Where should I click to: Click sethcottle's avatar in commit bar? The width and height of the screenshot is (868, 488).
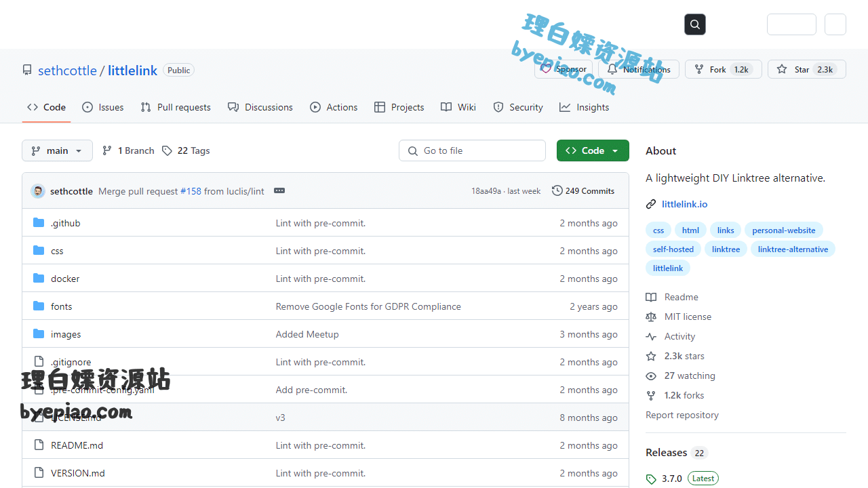(38, 191)
